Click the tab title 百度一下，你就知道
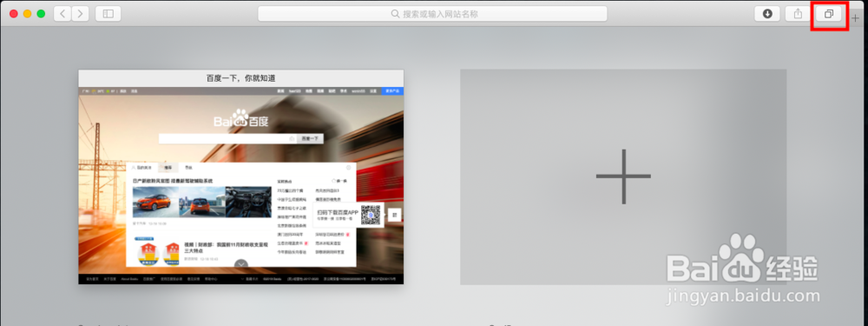868x326 pixels. point(240,78)
